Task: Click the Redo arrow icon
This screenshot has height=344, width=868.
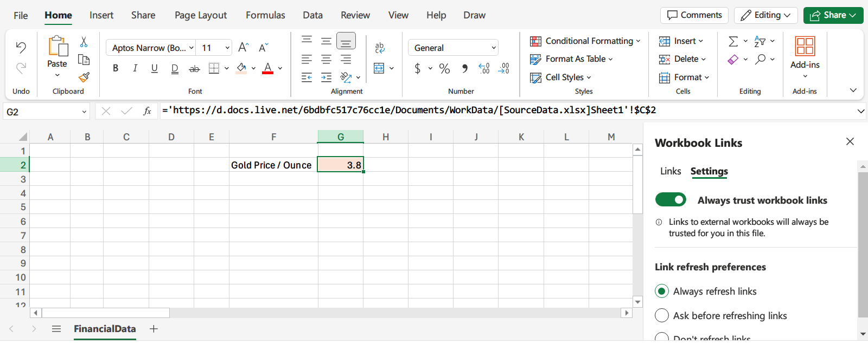Action: tap(21, 68)
